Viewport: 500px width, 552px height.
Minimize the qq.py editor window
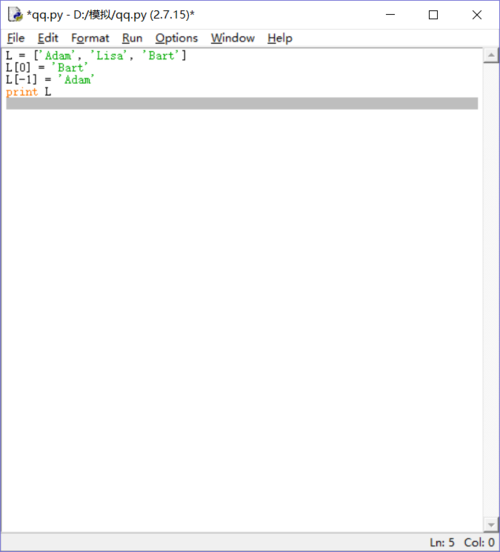coord(390,15)
